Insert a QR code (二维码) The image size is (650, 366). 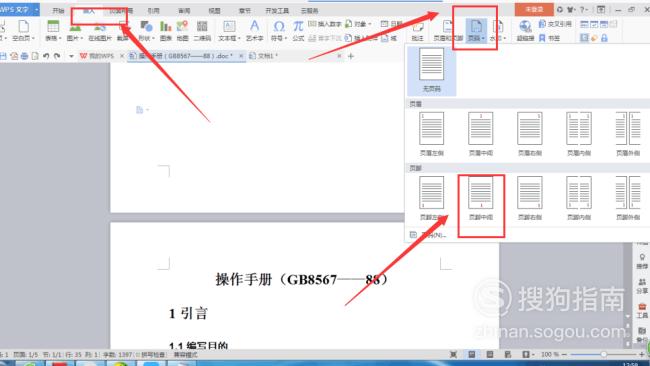202,30
